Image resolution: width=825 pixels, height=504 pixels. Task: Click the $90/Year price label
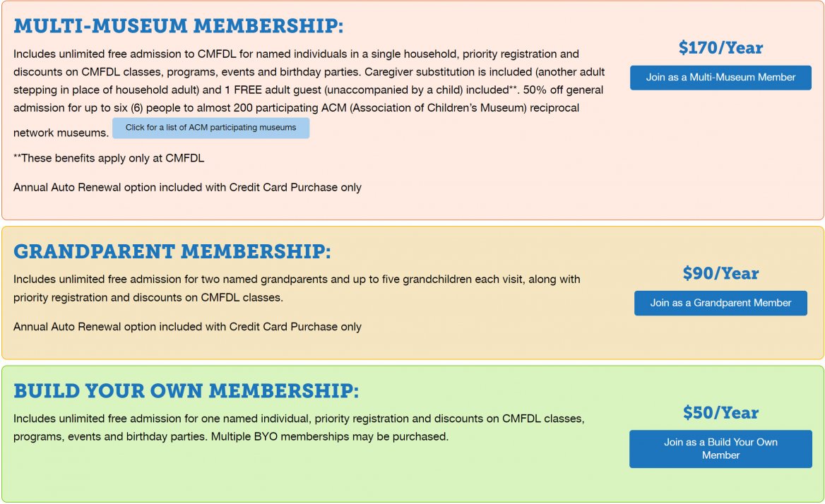point(720,273)
